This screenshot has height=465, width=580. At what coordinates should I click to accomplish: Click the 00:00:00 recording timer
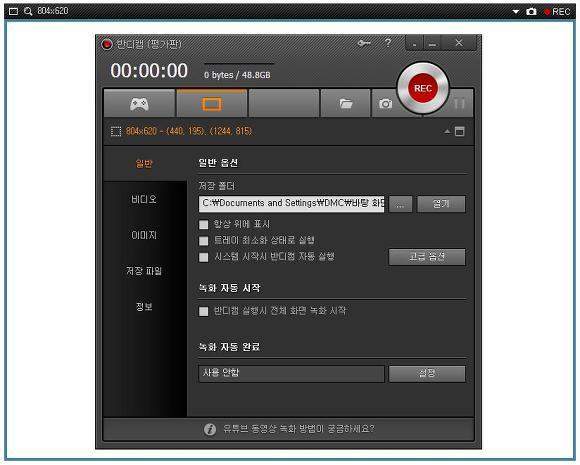pos(149,71)
